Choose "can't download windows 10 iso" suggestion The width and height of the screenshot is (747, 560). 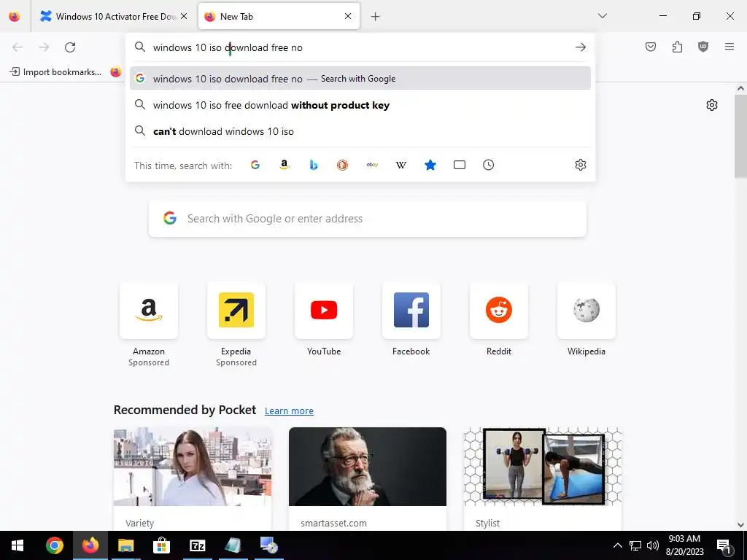tap(360, 131)
